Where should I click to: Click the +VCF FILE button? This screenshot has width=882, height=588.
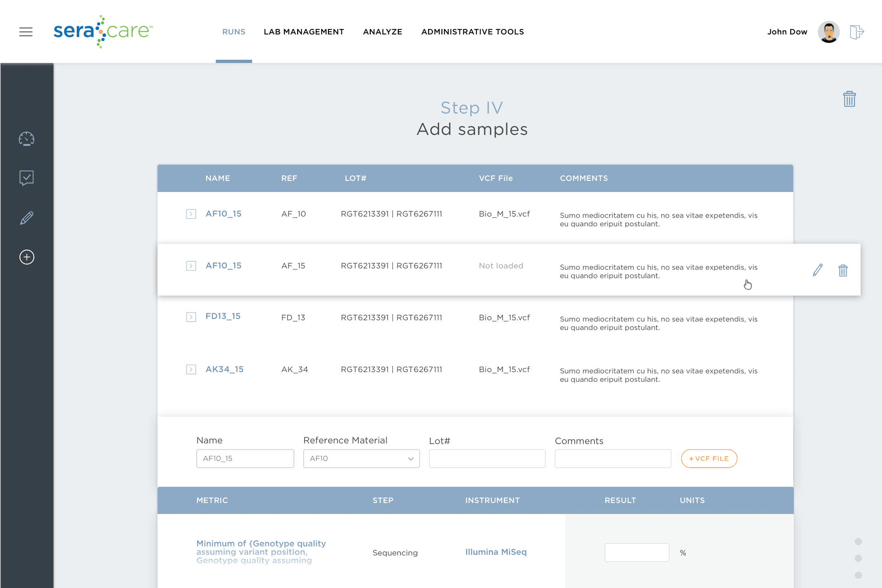[709, 458]
